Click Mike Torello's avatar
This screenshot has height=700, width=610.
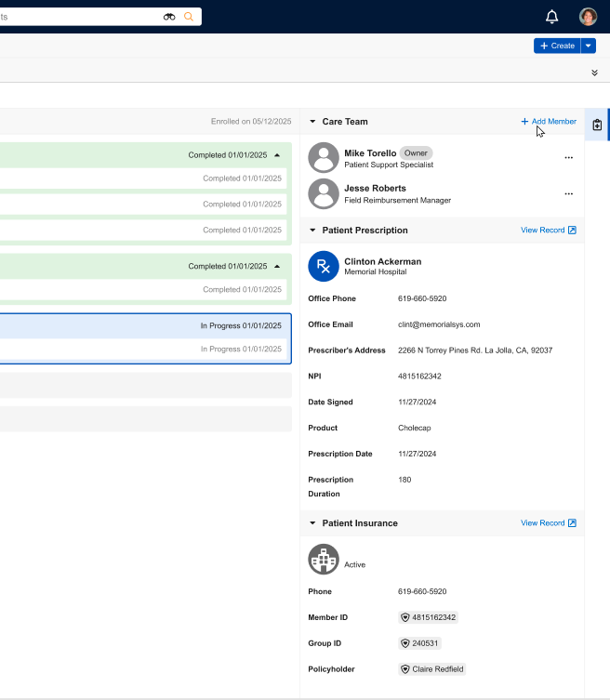(324, 158)
